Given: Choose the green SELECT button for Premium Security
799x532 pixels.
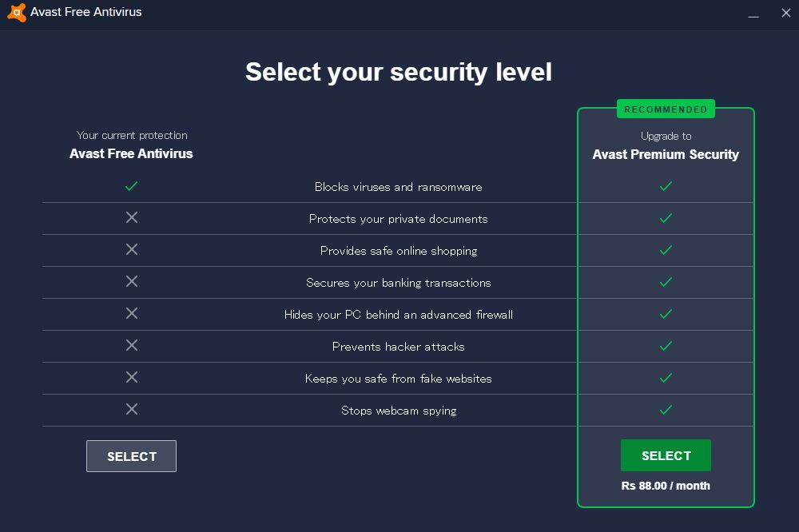Looking at the screenshot, I should tap(666, 455).
